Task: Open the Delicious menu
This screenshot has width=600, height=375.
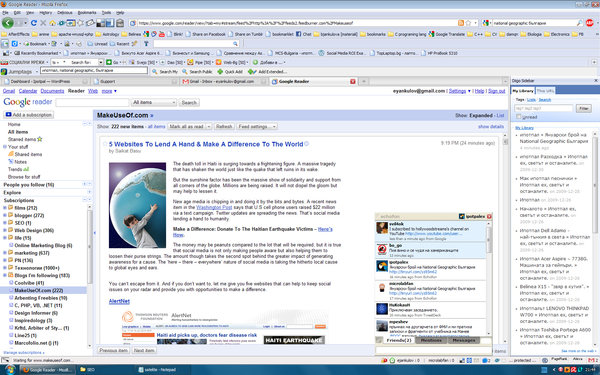Action: tap(65, 13)
